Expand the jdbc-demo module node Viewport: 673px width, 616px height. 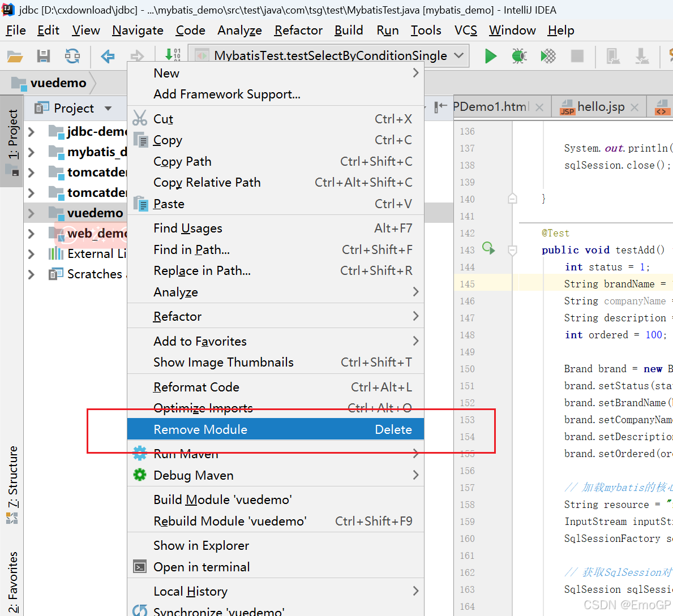[31, 131]
